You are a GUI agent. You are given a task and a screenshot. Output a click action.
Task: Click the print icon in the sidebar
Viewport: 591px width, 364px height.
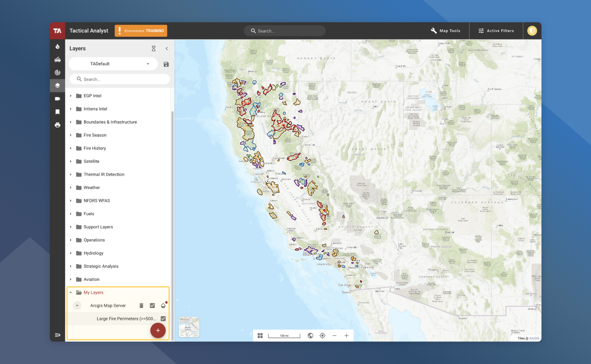[x=57, y=125]
